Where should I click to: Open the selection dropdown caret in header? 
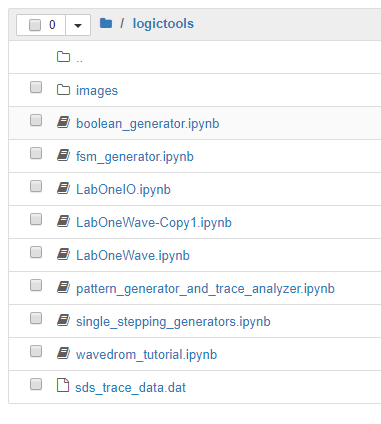78,25
